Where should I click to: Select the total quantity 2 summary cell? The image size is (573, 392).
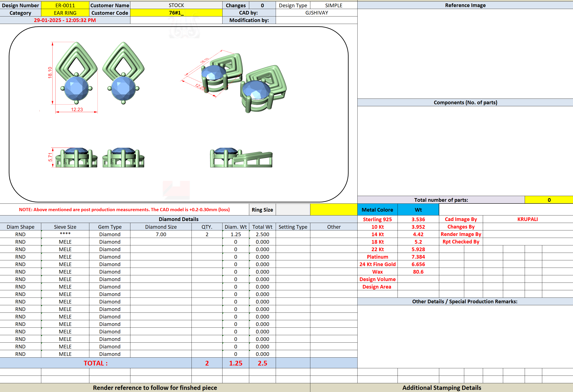(x=207, y=363)
